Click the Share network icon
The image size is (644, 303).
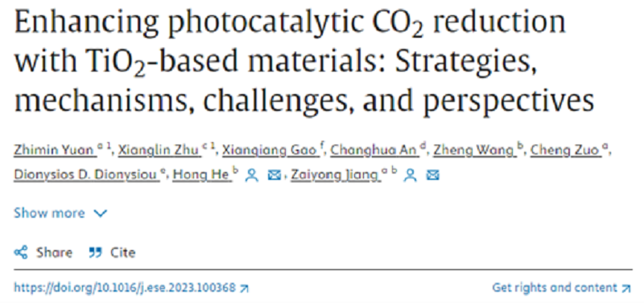pyautogui.click(x=21, y=252)
